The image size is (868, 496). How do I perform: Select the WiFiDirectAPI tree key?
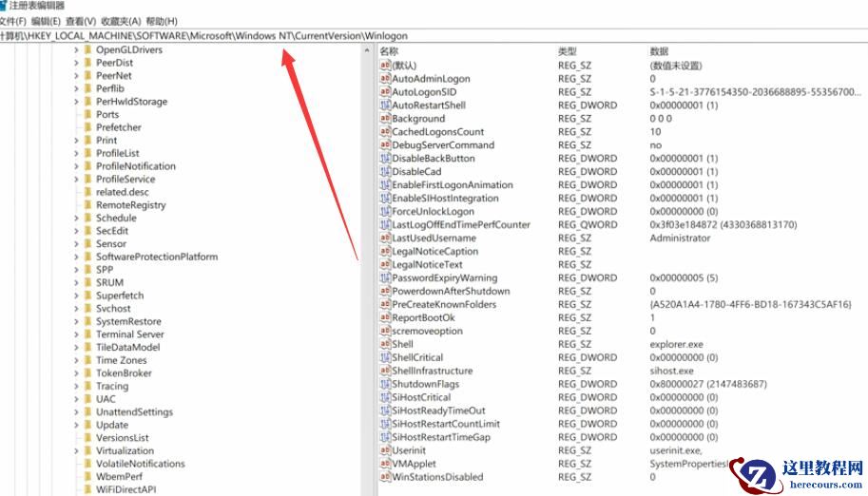point(125,489)
